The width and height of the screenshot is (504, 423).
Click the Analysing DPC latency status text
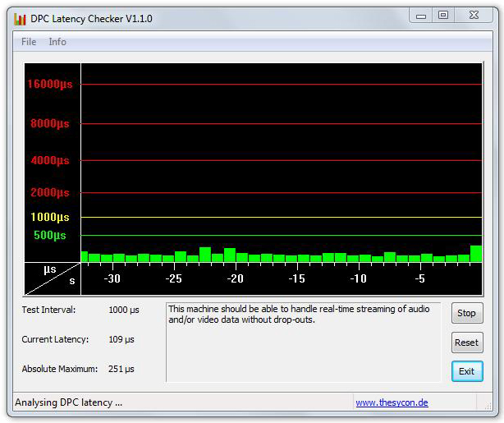coord(68,402)
